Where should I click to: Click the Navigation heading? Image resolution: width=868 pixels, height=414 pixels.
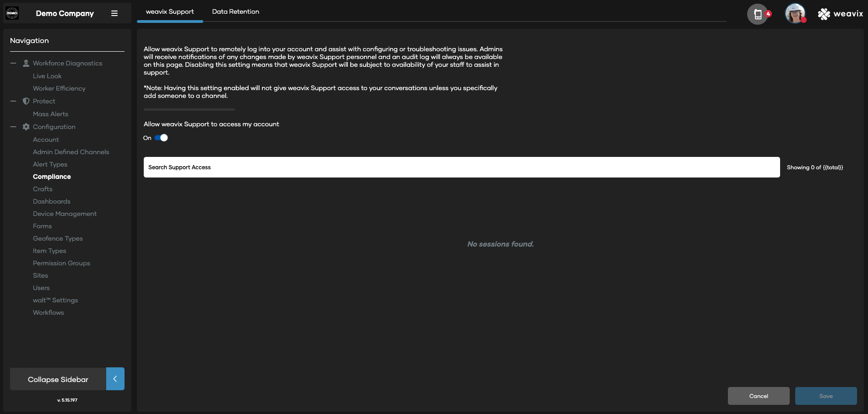coord(29,41)
